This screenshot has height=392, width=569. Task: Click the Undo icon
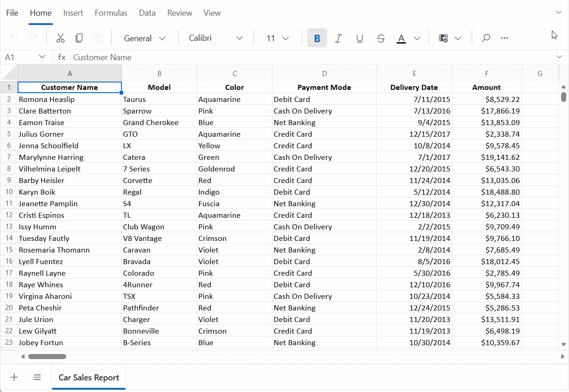14,38
